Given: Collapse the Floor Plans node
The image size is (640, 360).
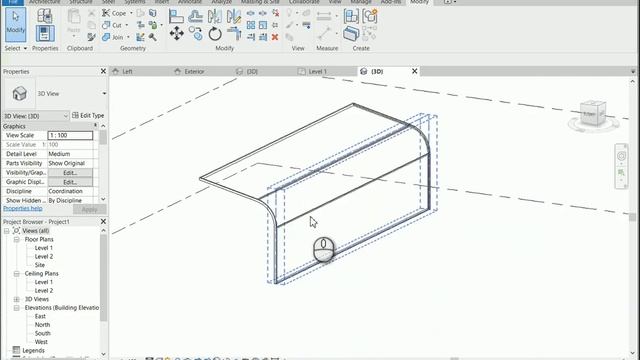Looking at the screenshot, I should [17, 239].
